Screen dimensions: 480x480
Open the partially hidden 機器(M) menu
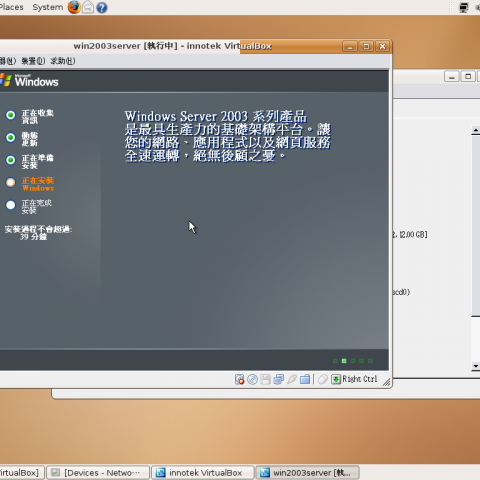coord(8,61)
